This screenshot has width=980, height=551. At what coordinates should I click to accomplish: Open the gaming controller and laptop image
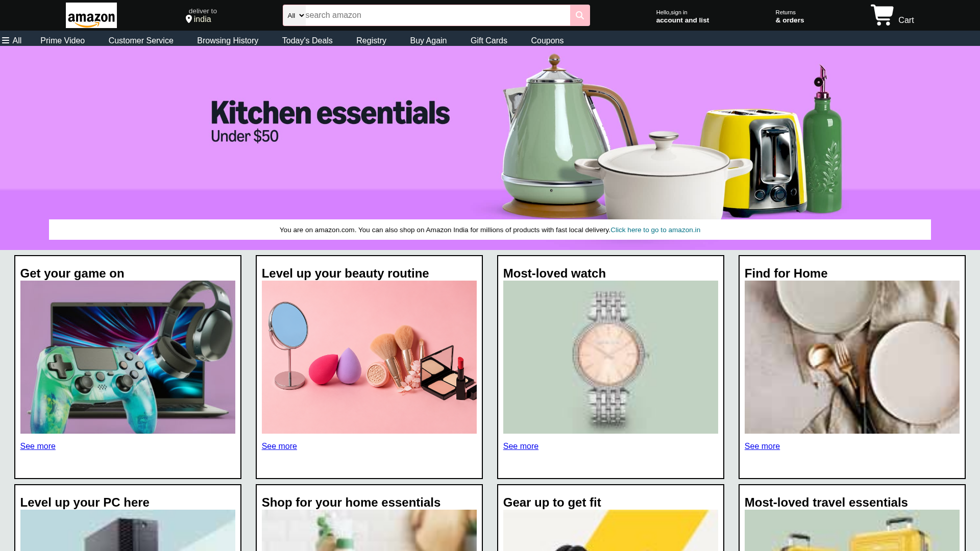(128, 357)
